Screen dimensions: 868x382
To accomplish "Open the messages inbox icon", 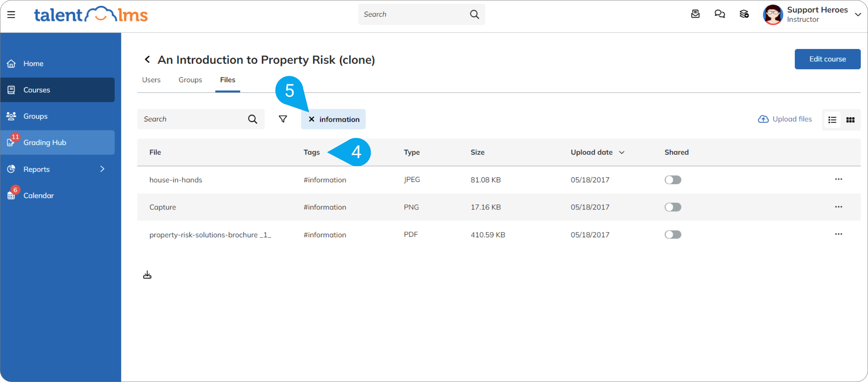I will 695,14.
